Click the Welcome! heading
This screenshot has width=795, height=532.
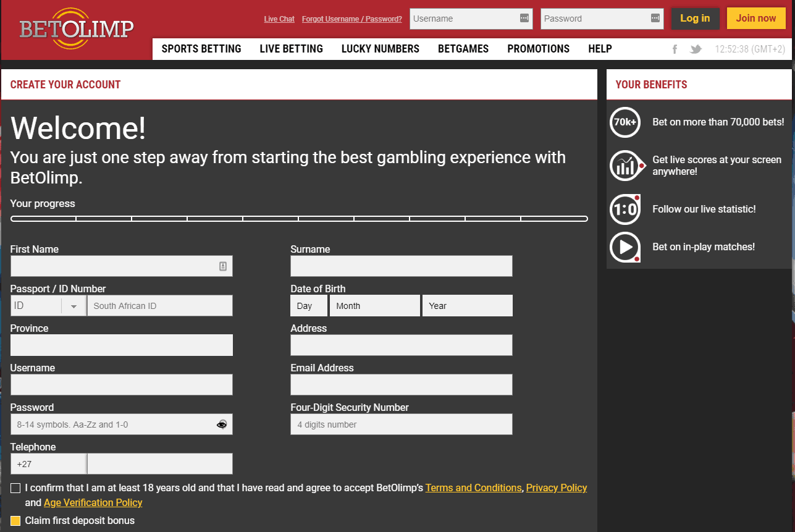(78, 128)
